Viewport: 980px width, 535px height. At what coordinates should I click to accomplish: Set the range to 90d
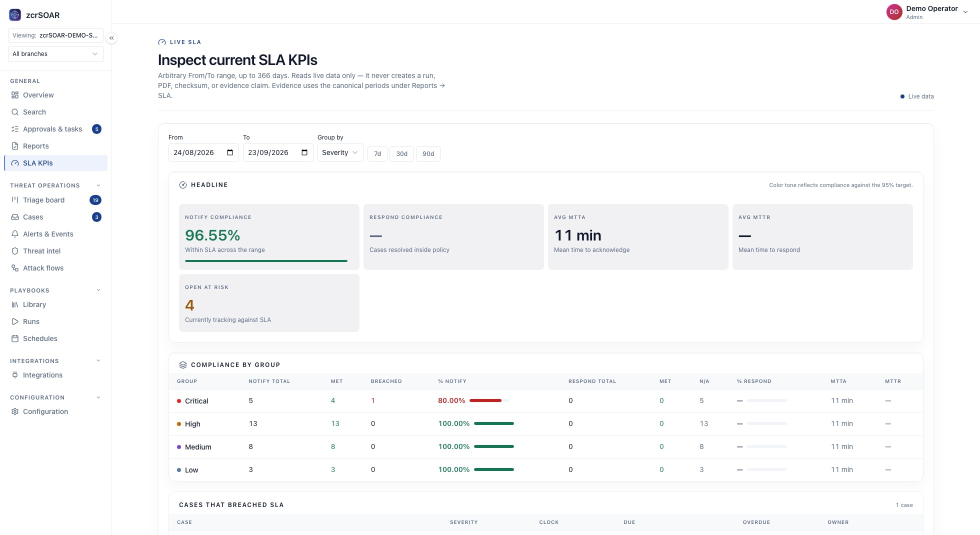pyautogui.click(x=428, y=154)
